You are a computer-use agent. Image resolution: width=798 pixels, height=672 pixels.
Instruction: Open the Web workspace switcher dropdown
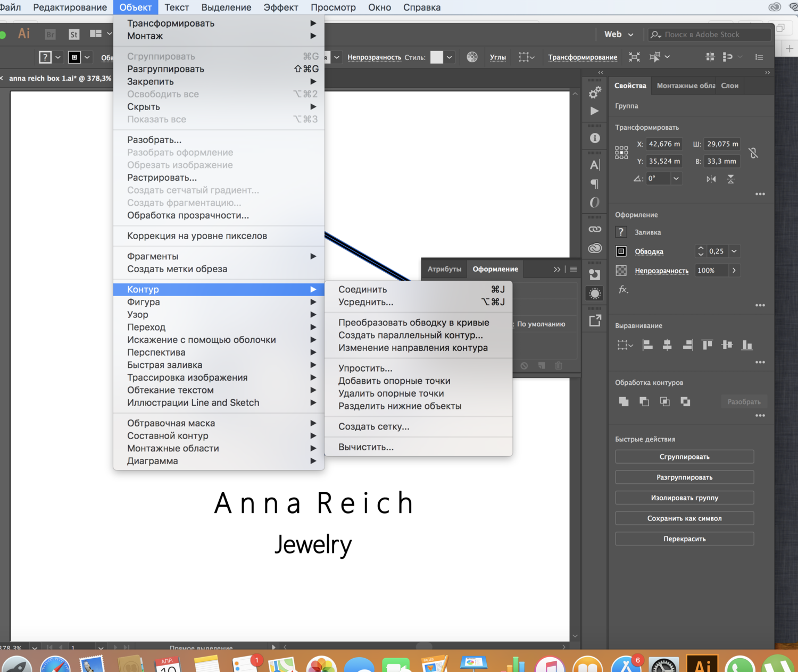point(619,34)
